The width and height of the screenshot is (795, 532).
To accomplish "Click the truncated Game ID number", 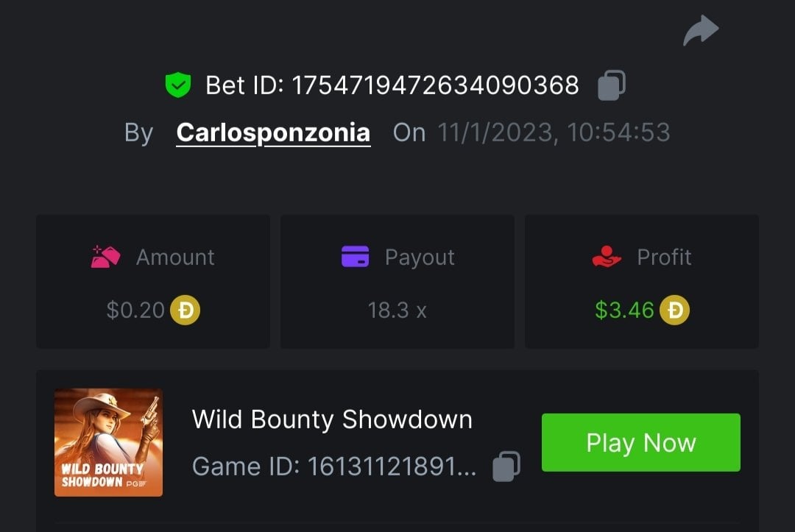I will pyautogui.click(x=392, y=466).
